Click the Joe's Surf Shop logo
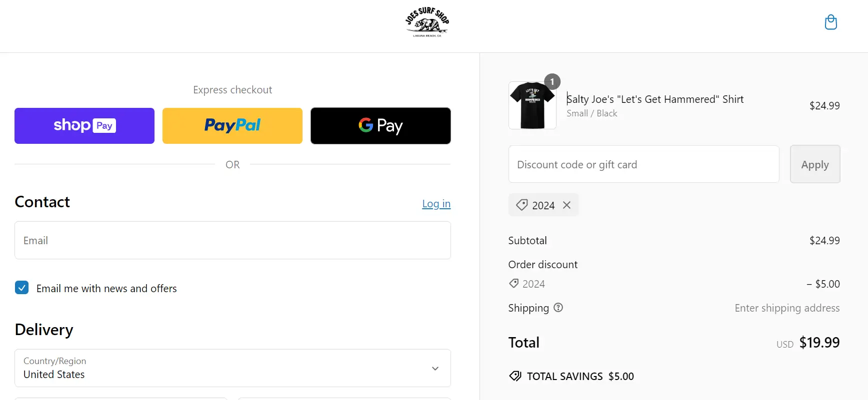This screenshot has width=868, height=400. tap(427, 22)
